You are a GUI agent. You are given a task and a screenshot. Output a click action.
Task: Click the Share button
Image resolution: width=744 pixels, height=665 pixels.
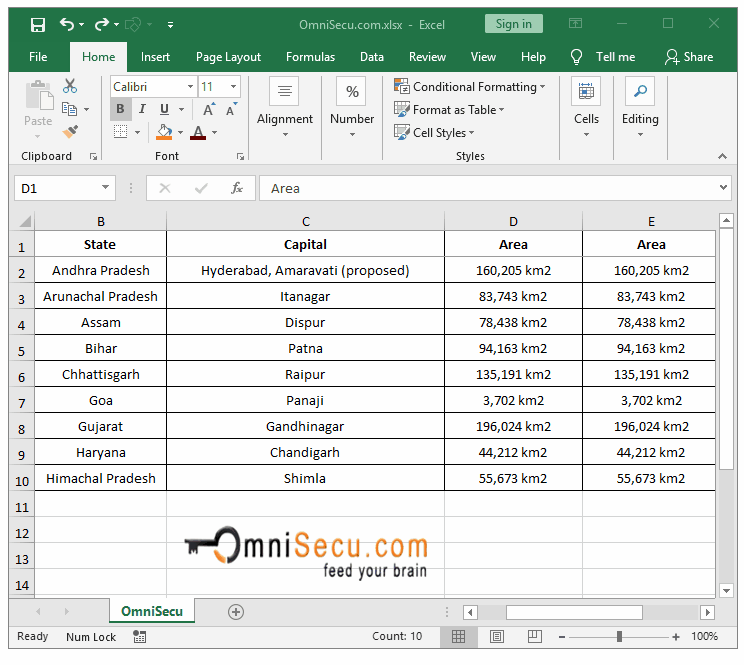pos(689,57)
